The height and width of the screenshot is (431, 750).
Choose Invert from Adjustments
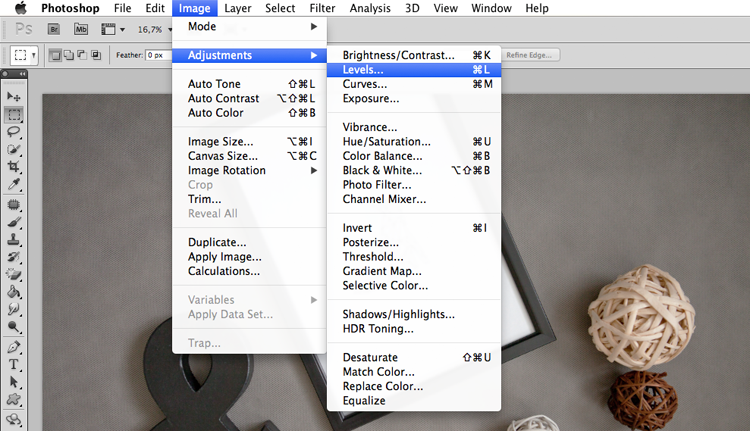click(414, 228)
